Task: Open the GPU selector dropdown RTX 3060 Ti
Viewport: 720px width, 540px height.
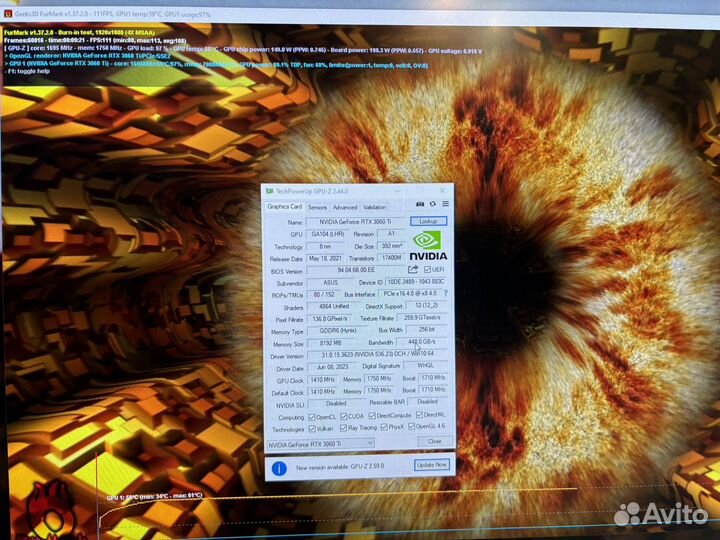Action: (321, 444)
